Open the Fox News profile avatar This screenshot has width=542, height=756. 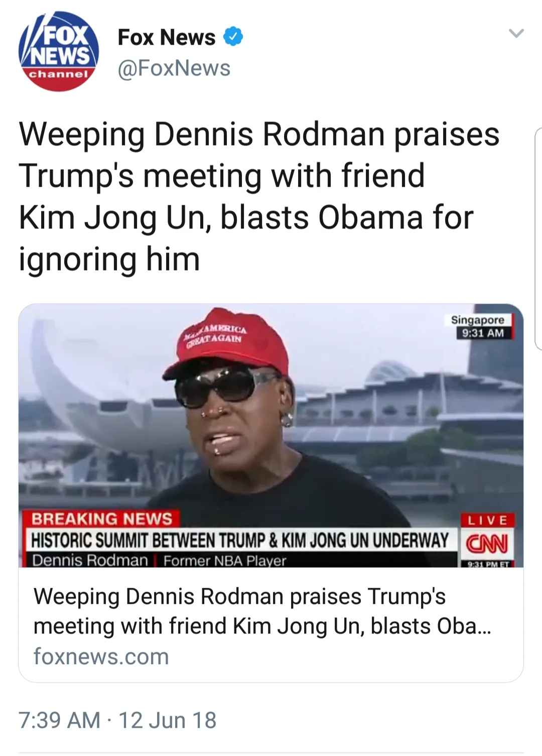tap(59, 51)
